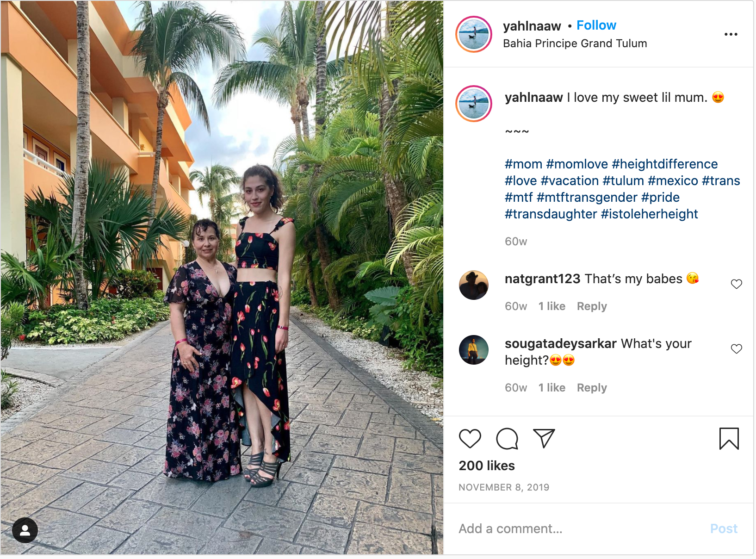Follow the yahlnaaw account
This screenshot has height=559, width=756.
tap(596, 25)
